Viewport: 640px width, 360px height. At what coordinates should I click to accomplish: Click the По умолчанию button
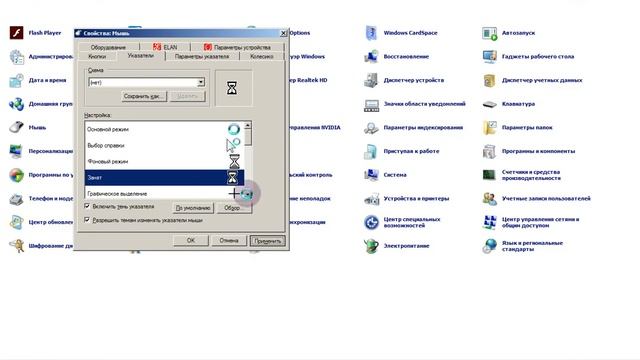pos(193,208)
